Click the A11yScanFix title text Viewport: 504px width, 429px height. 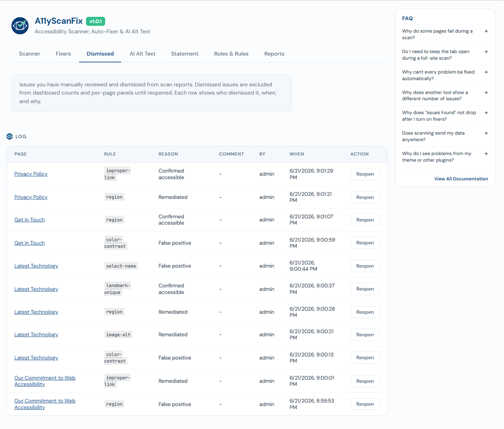pos(59,21)
